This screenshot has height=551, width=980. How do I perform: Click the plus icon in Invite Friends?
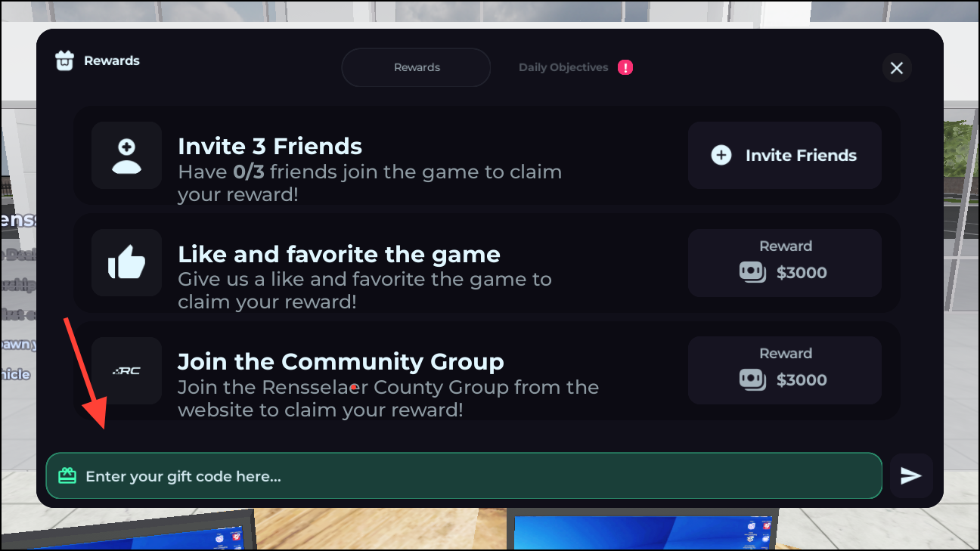coord(721,155)
